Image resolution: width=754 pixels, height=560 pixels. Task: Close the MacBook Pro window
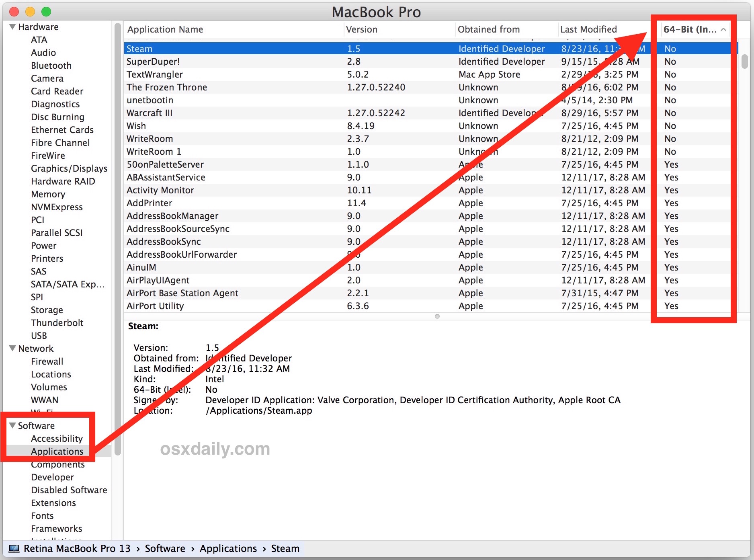14,12
